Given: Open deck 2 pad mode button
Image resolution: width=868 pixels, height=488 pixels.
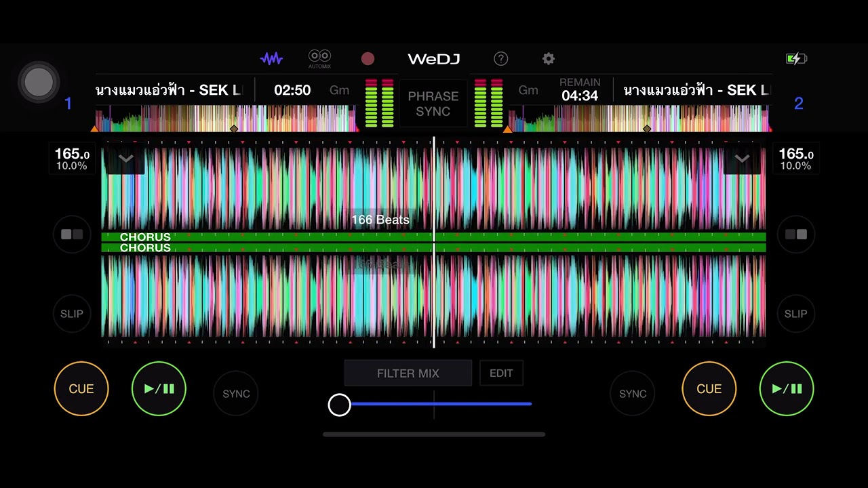Looking at the screenshot, I should click(x=795, y=235).
